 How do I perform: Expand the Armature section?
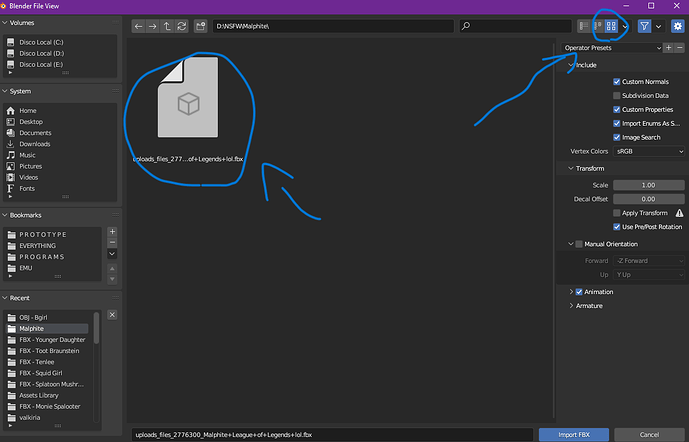(571, 305)
